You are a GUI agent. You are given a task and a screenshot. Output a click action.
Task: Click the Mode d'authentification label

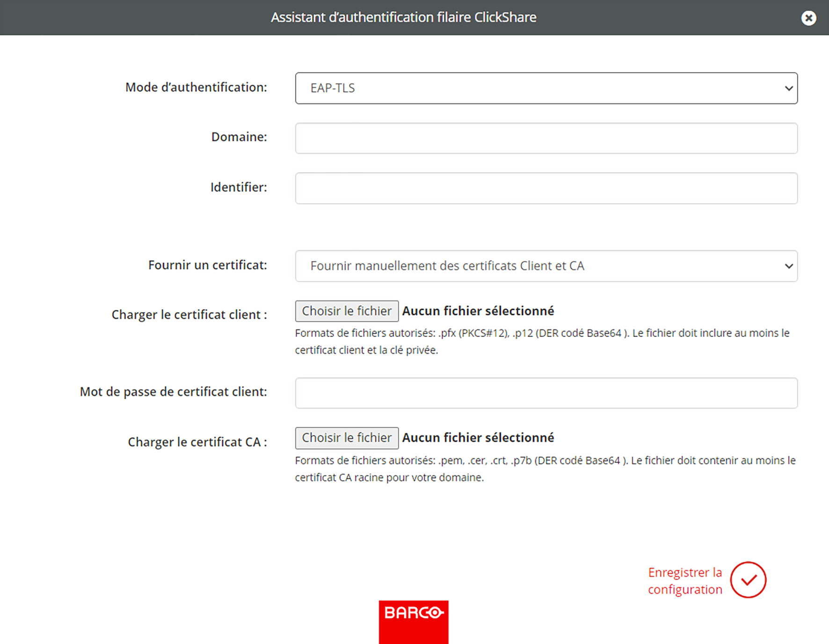pos(196,87)
